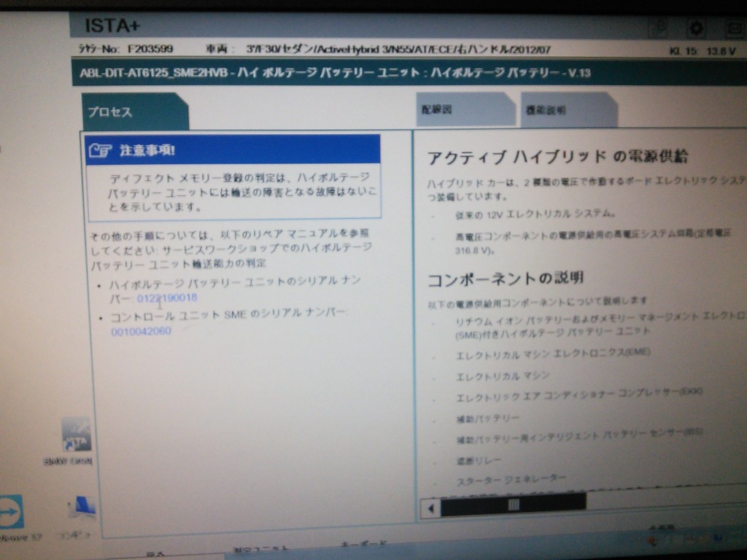Click heading コンポーネントの説明
This screenshot has height=560, width=747.
click(506, 279)
